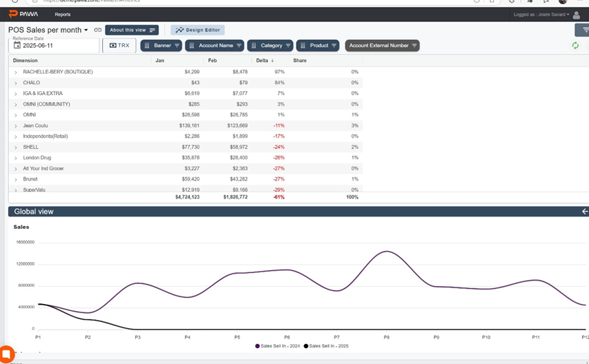Sort by Feb column header

click(212, 61)
